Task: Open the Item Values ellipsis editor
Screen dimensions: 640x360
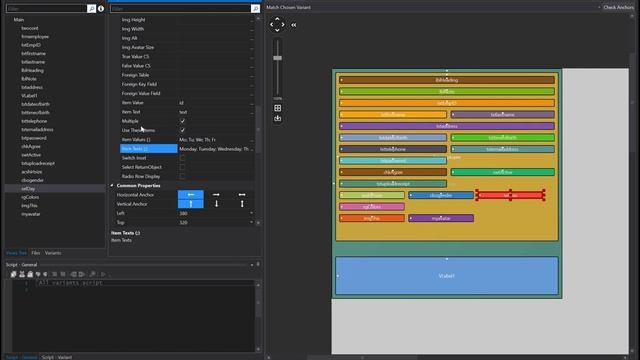Action: 252,140
